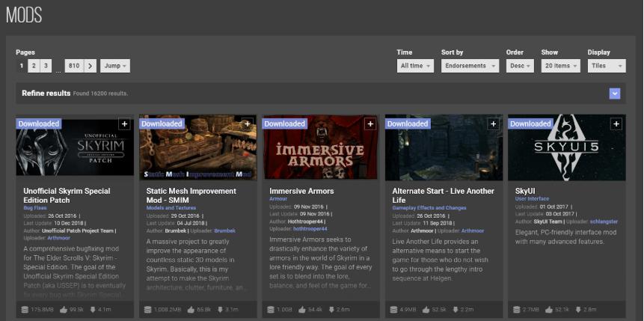Click downloads arrow icon showing 4.1m
The image size is (644, 321).
pyautogui.click(x=91, y=310)
